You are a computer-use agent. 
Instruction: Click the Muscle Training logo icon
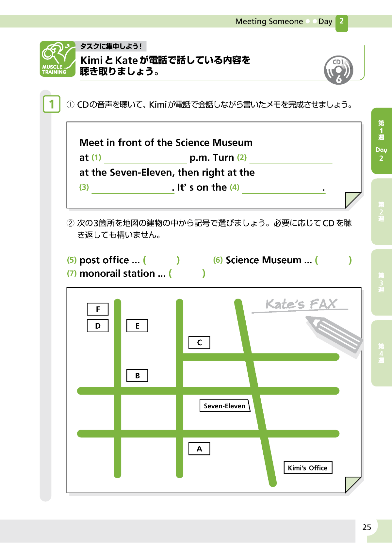(x=57, y=59)
